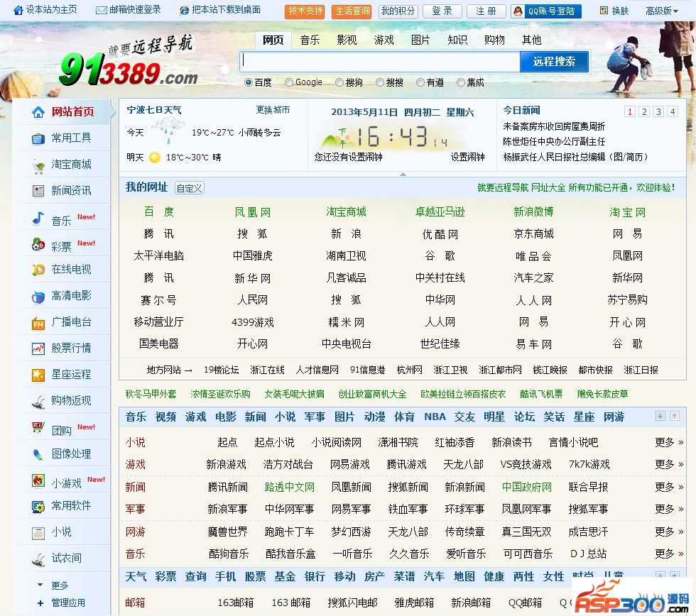The image size is (696, 616).
Task: Click the 高清电影 icon in sidebar
Action: pos(38,296)
